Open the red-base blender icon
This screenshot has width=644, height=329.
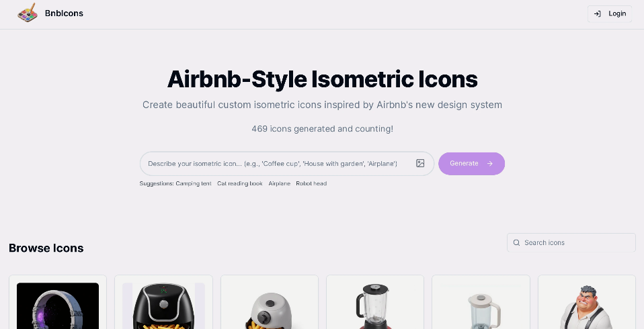[x=375, y=305]
